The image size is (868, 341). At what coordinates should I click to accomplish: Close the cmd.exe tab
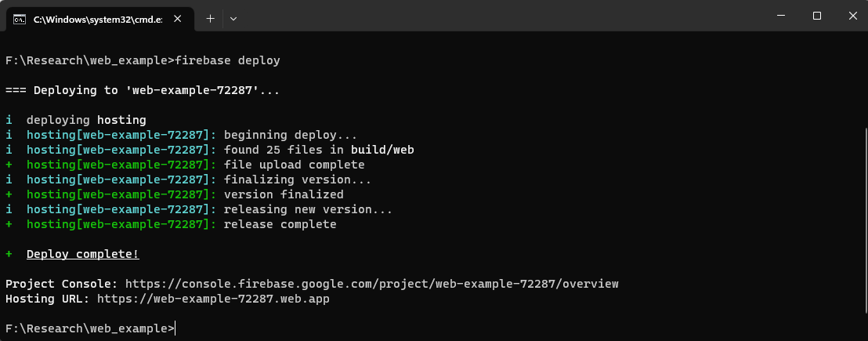pyautogui.click(x=179, y=17)
